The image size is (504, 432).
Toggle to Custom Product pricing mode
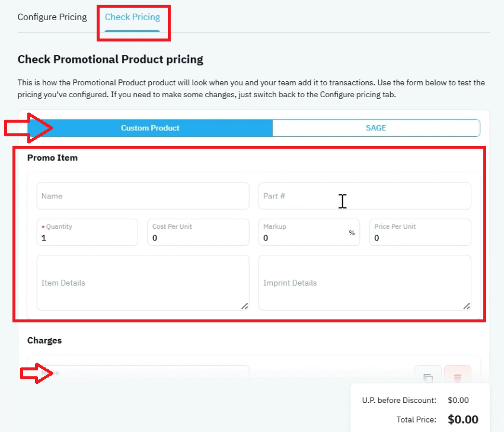point(150,128)
